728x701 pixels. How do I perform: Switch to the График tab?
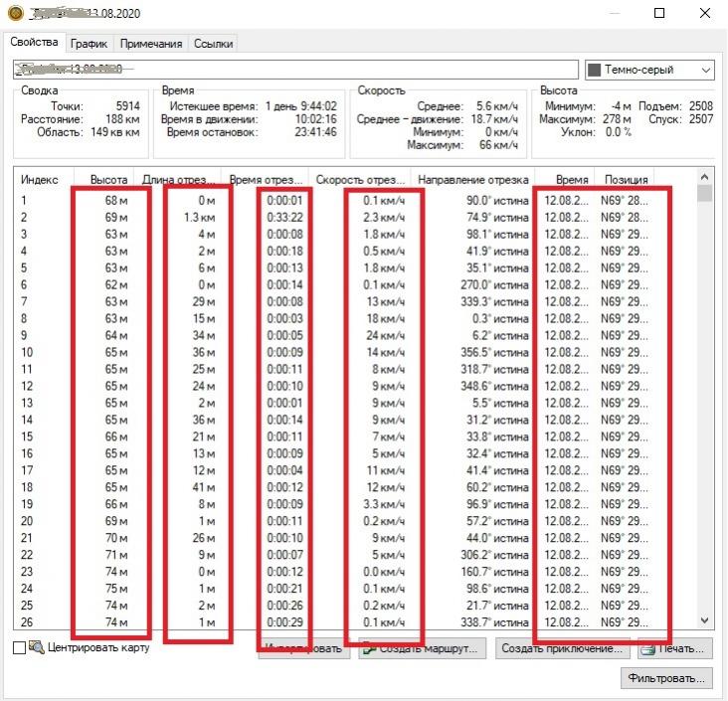89,44
